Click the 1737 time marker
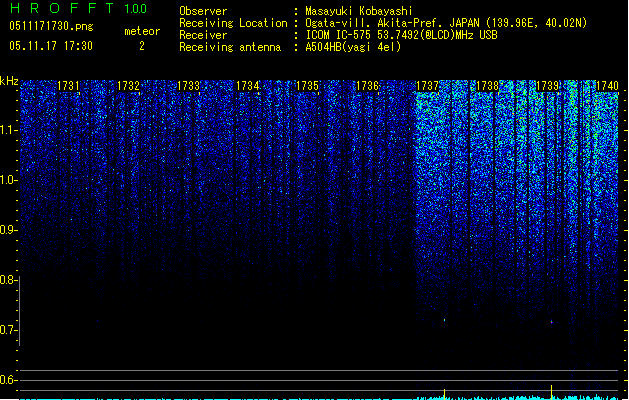Screen dimensions: 629x400 tap(427, 86)
